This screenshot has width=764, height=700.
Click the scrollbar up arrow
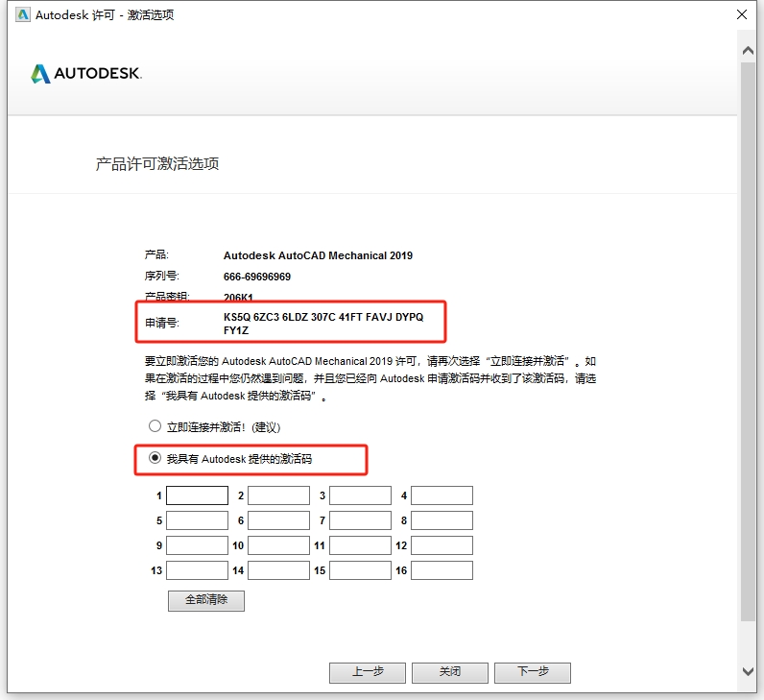[x=748, y=50]
